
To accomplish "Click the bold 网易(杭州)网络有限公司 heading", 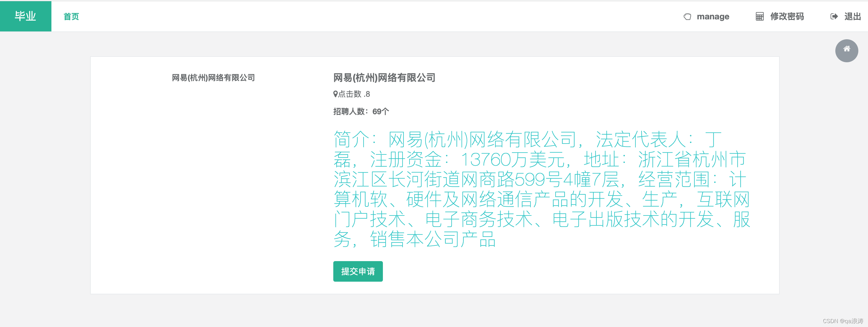I will 384,78.
